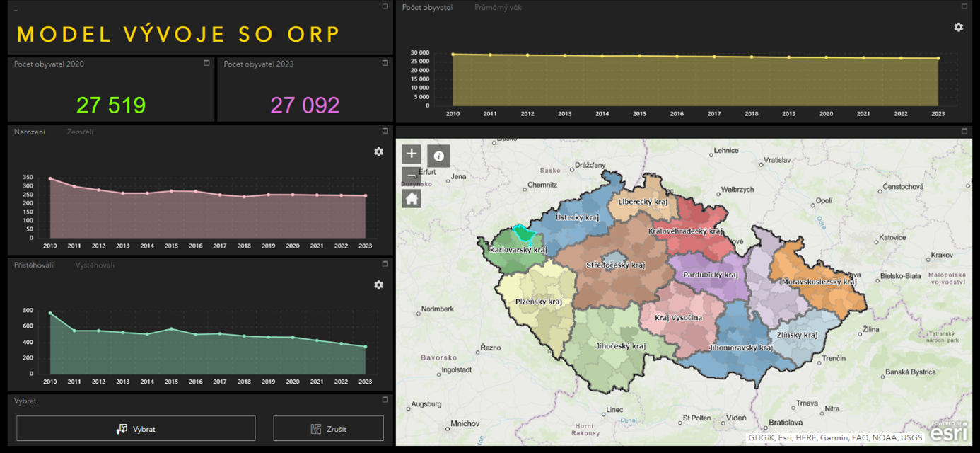980x453 pixels.
Task: Expand the Přistěhovalí chart panel
Action: [x=385, y=264]
